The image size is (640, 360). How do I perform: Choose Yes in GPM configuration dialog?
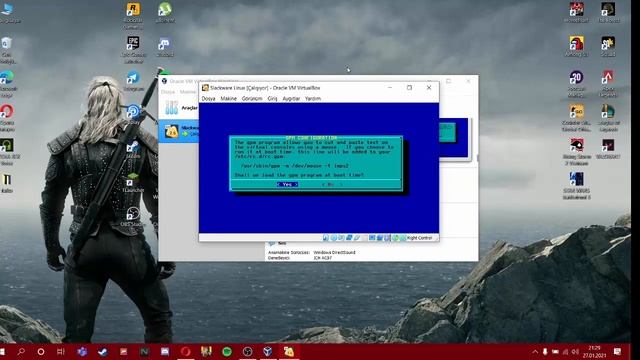click(287, 184)
